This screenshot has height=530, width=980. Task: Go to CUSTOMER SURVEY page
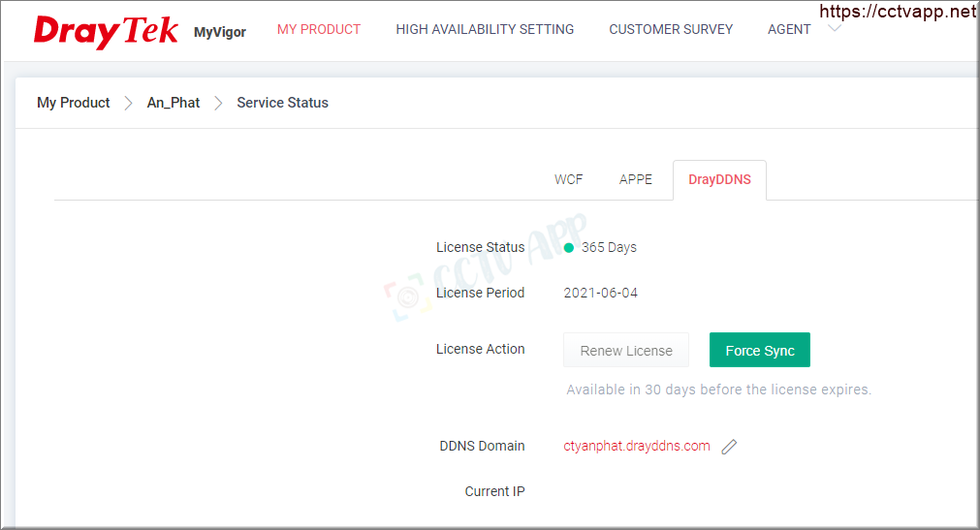coord(671,29)
